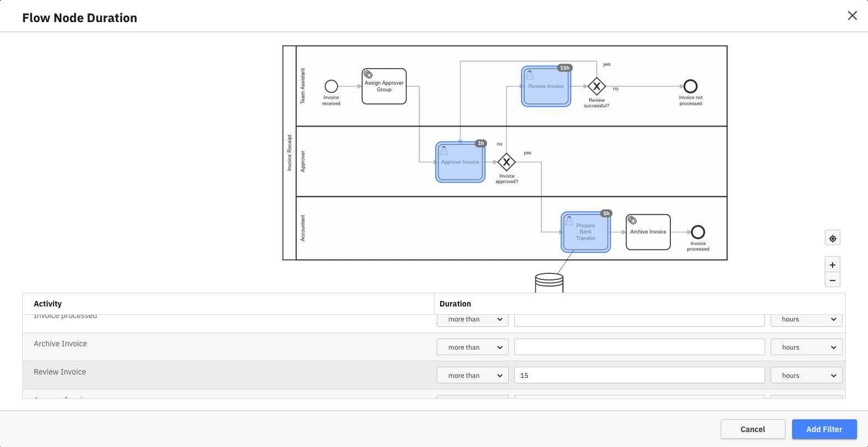This screenshot has height=447, width=868.
Task: Click the Cancel button
Action: pyautogui.click(x=752, y=429)
